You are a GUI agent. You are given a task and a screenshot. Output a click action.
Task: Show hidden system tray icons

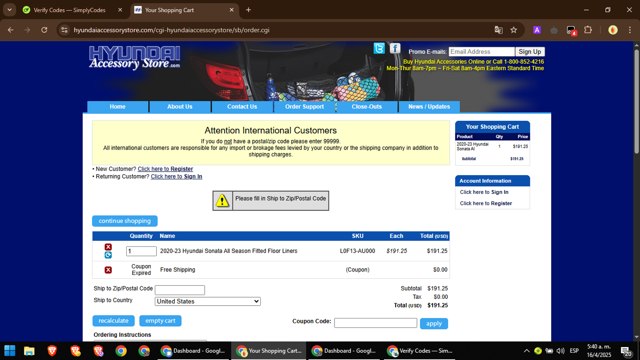(527, 351)
